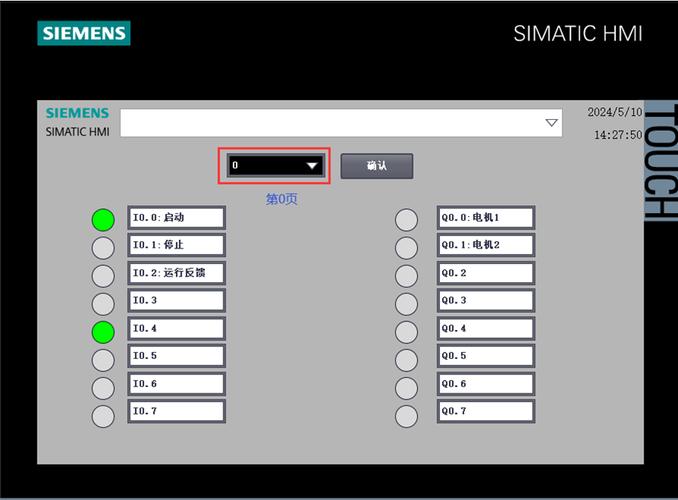The image size is (678, 500).
Task: Select the I0.1: 停止 label field
Action: 176,245
